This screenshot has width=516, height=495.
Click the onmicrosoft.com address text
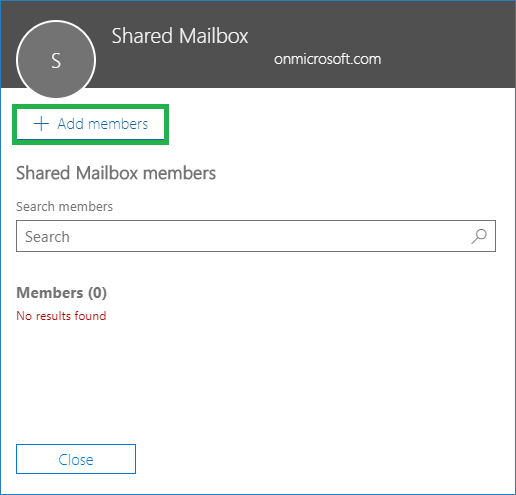coord(327,59)
